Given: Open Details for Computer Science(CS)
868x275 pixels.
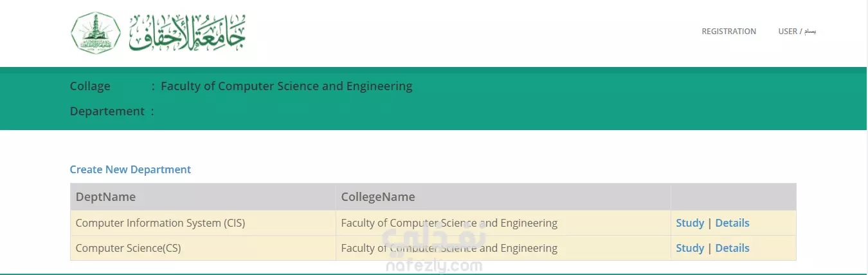Looking at the screenshot, I should coord(732,248).
